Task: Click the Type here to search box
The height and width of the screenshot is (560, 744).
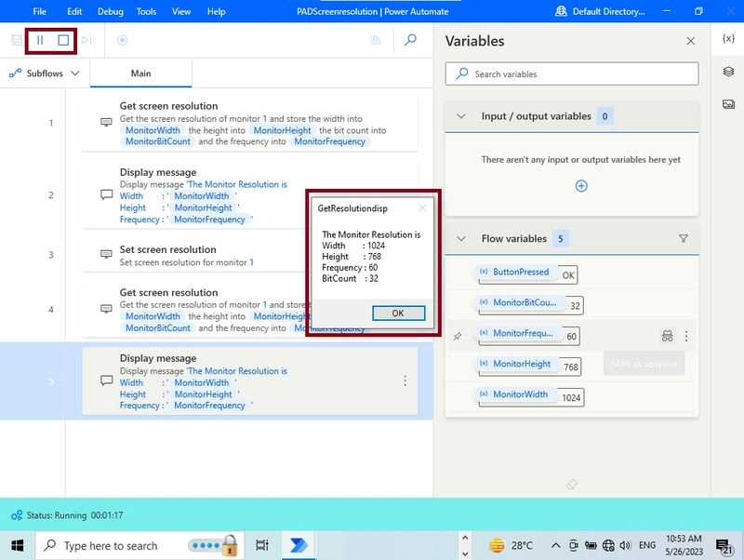Action: pos(140,546)
